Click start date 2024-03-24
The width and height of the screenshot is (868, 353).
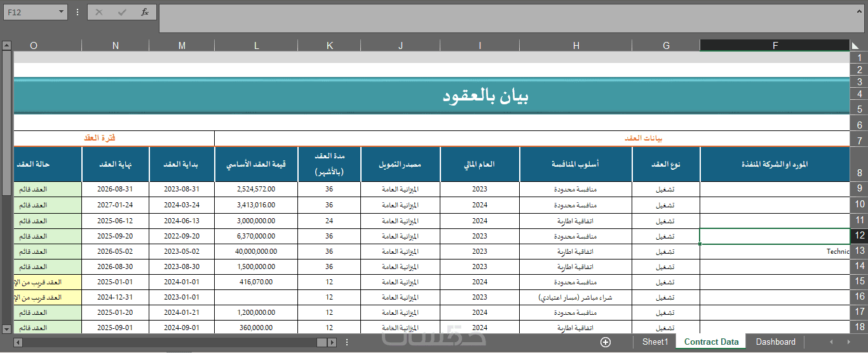click(x=182, y=205)
